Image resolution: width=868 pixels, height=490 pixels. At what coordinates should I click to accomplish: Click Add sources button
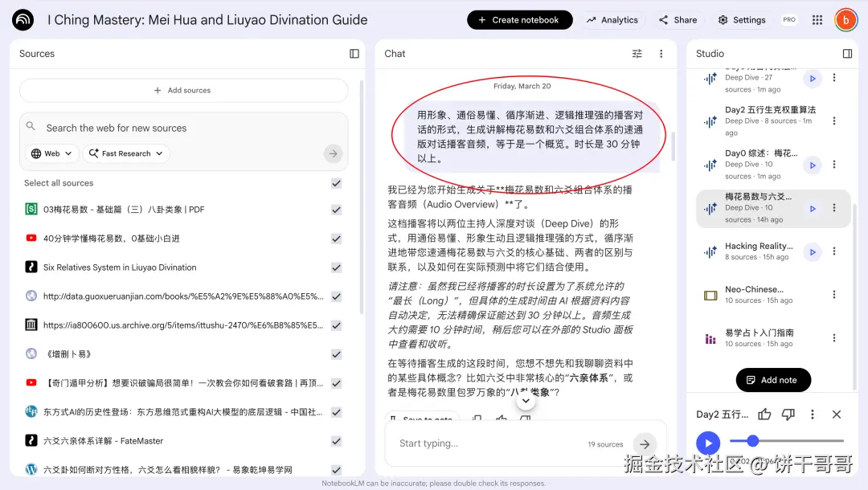pyautogui.click(x=183, y=90)
